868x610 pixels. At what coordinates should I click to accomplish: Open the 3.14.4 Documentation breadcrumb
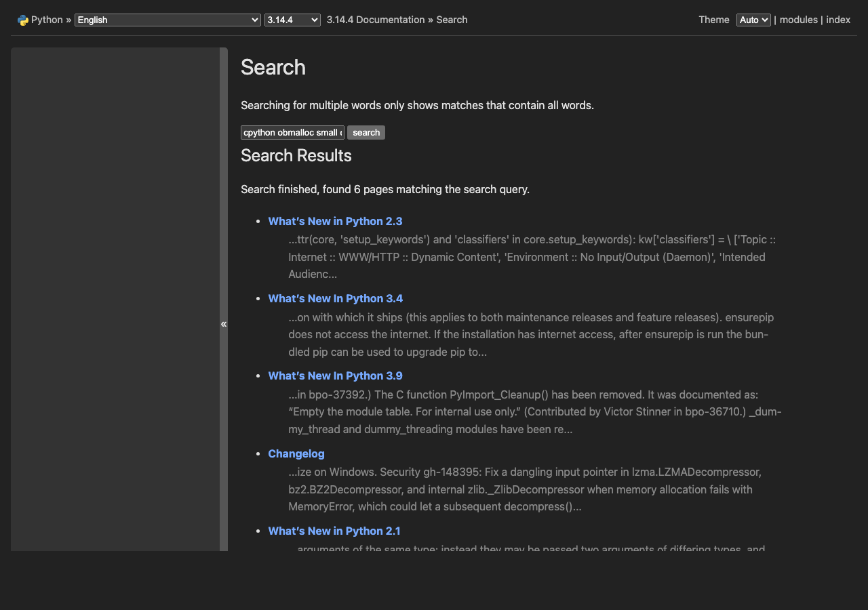[375, 20]
